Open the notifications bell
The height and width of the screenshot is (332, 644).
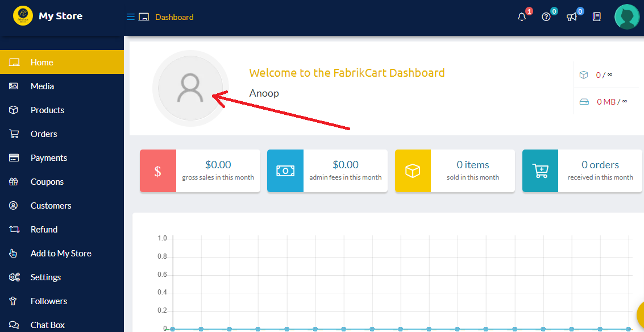pos(522,17)
